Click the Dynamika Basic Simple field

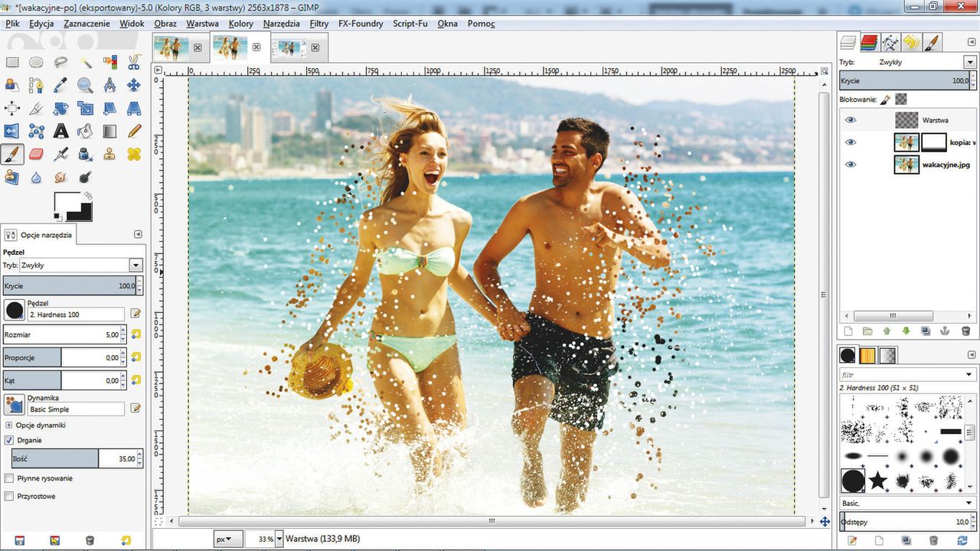pyautogui.click(x=76, y=409)
